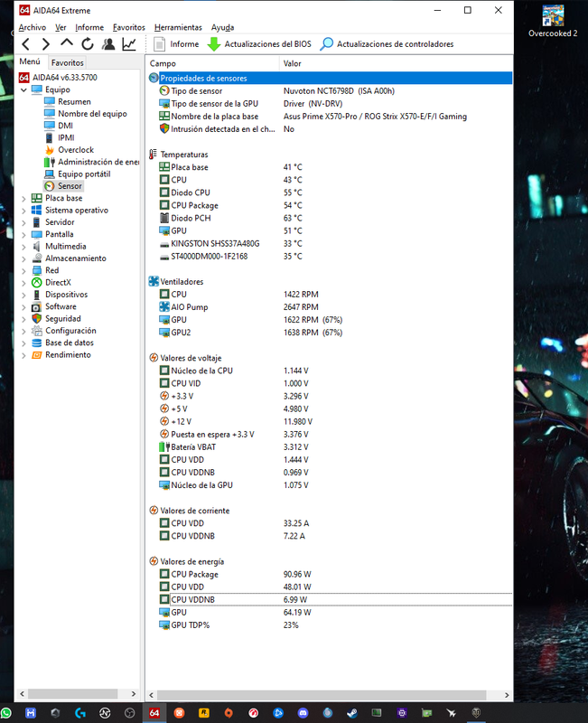588x723 pixels.
Task: Click the Seguridad shield icon
Action: tap(37, 319)
